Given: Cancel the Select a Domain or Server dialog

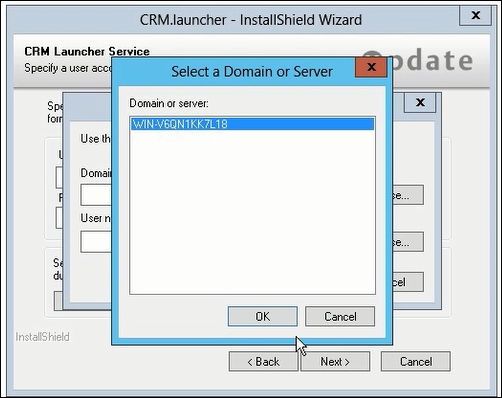Looking at the screenshot, I should 340,316.
